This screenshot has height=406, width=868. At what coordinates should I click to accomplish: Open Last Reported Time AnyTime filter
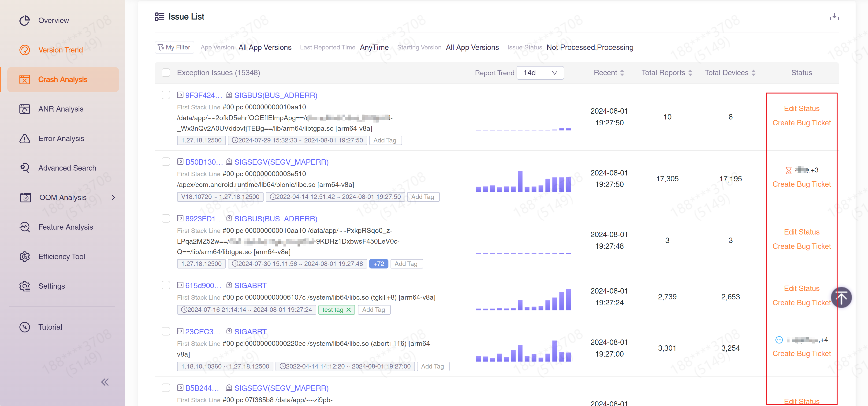374,47
